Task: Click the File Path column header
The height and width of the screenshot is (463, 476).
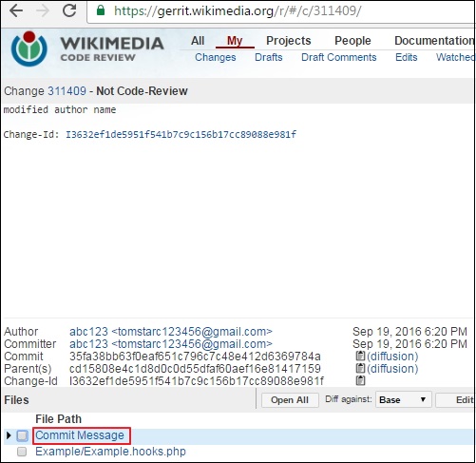Action: click(x=58, y=419)
